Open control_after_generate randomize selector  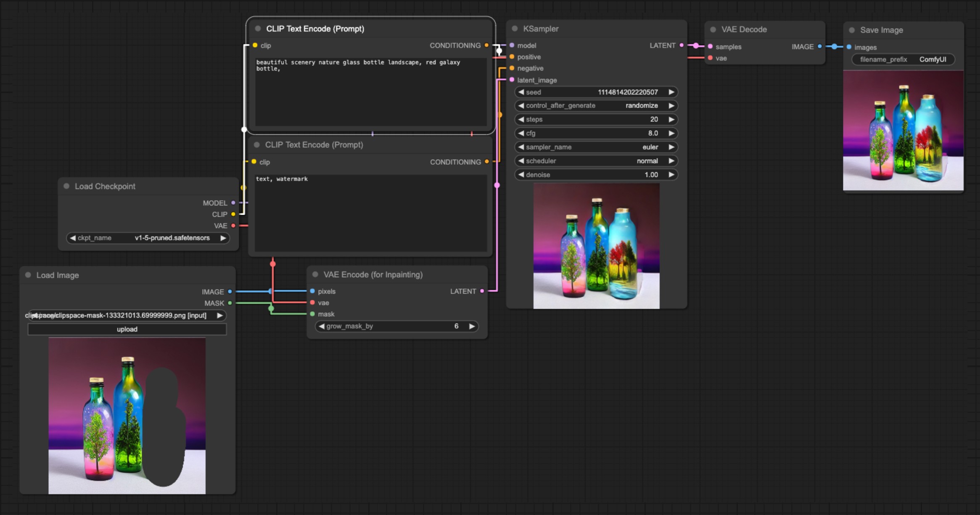click(x=596, y=105)
